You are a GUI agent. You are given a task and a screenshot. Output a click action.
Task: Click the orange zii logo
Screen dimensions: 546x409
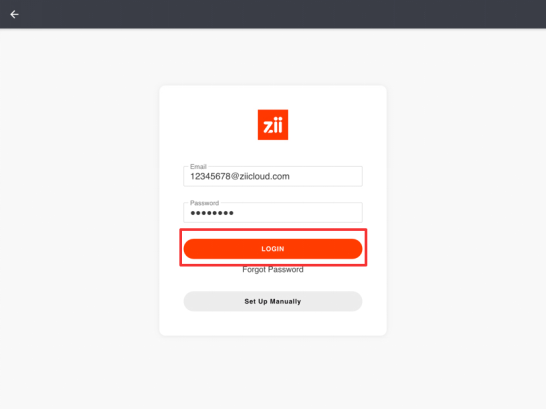(273, 125)
